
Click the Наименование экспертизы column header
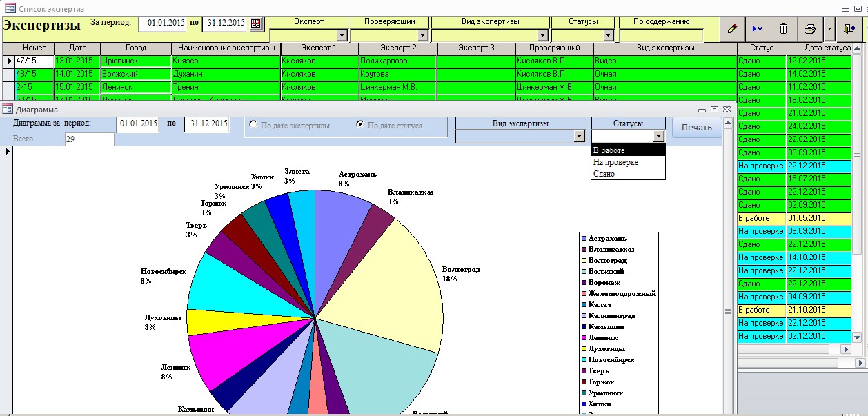point(226,48)
